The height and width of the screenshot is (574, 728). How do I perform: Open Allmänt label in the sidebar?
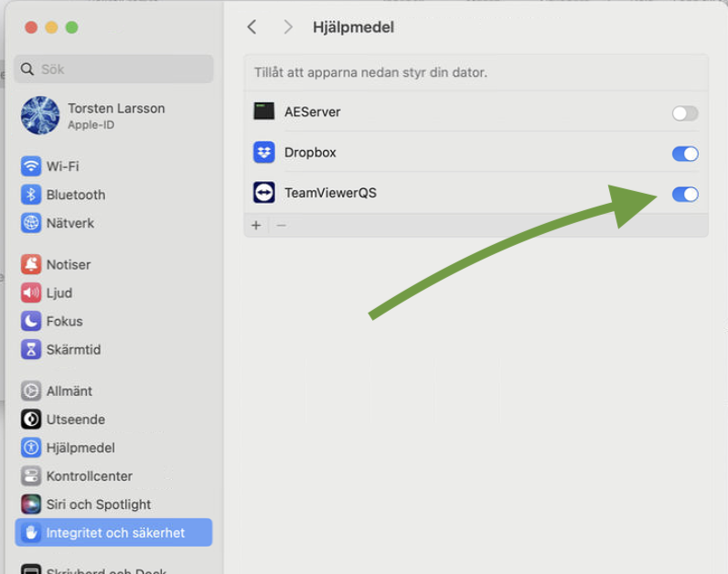(70, 391)
